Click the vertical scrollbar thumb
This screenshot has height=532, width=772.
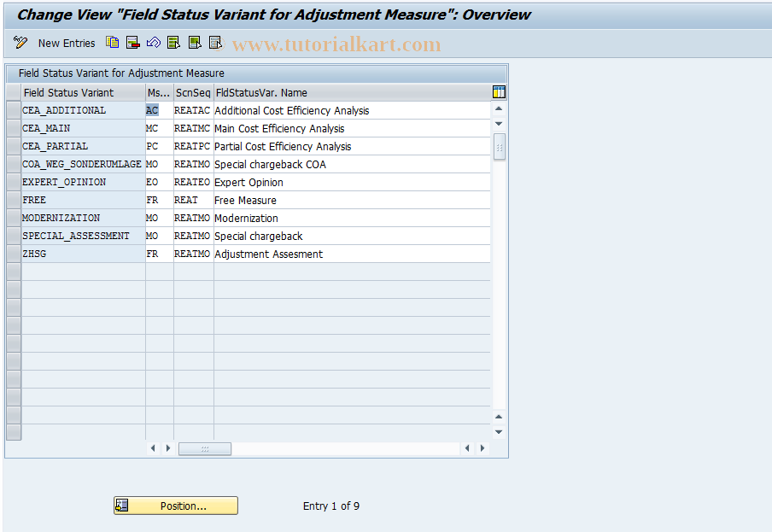tap(499, 147)
